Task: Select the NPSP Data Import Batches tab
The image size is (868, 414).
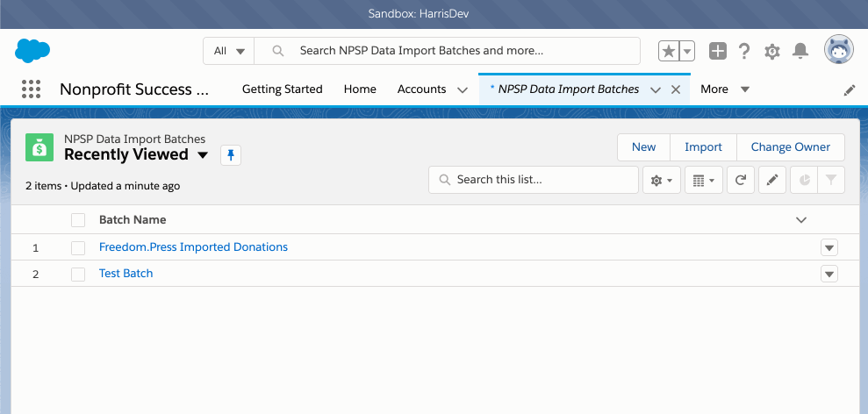Action: tap(569, 89)
